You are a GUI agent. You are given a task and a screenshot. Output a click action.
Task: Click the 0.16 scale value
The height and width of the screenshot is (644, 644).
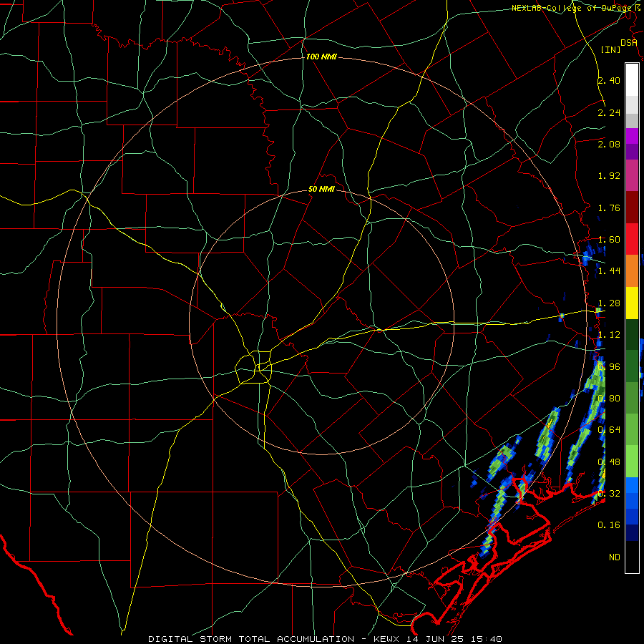[609, 525]
